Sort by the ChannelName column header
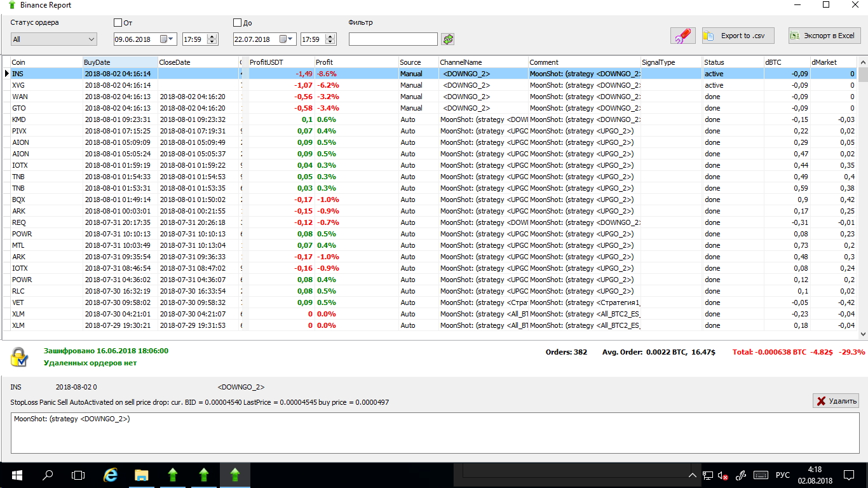Image resolution: width=868 pixels, height=488 pixels. tap(484, 62)
